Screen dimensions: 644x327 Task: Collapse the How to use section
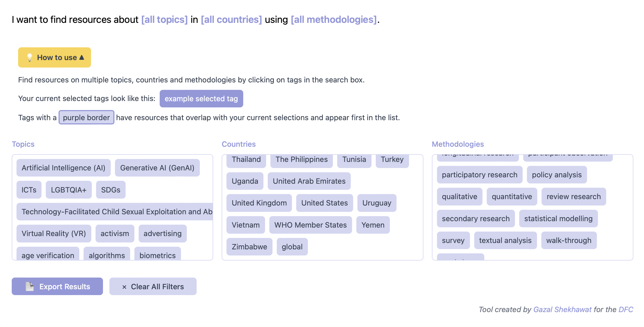pyautogui.click(x=54, y=57)
